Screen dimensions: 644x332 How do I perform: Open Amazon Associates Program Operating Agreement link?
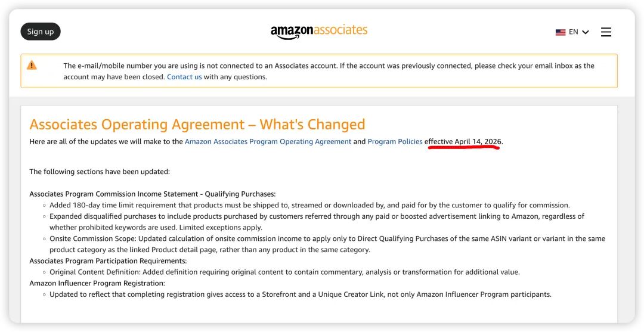(x=268, y=142)
